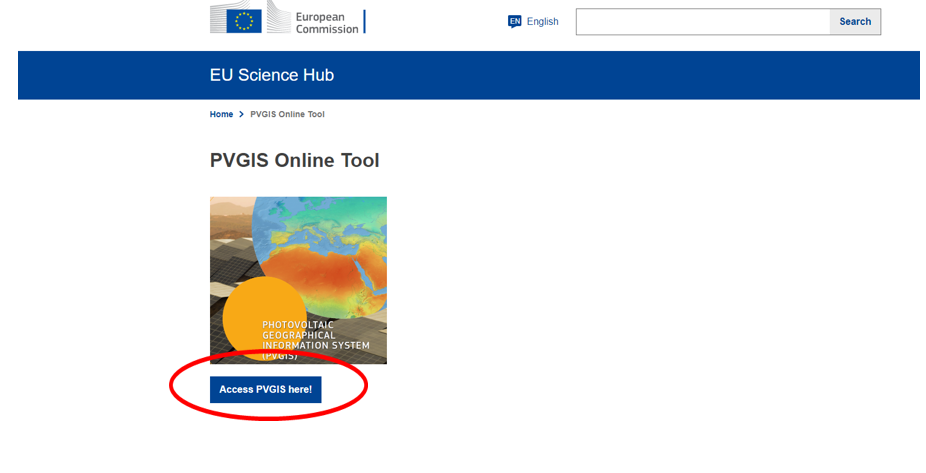
Task: Click the vertical blue bar beside the Commission logo
Action: click(365, 21)
